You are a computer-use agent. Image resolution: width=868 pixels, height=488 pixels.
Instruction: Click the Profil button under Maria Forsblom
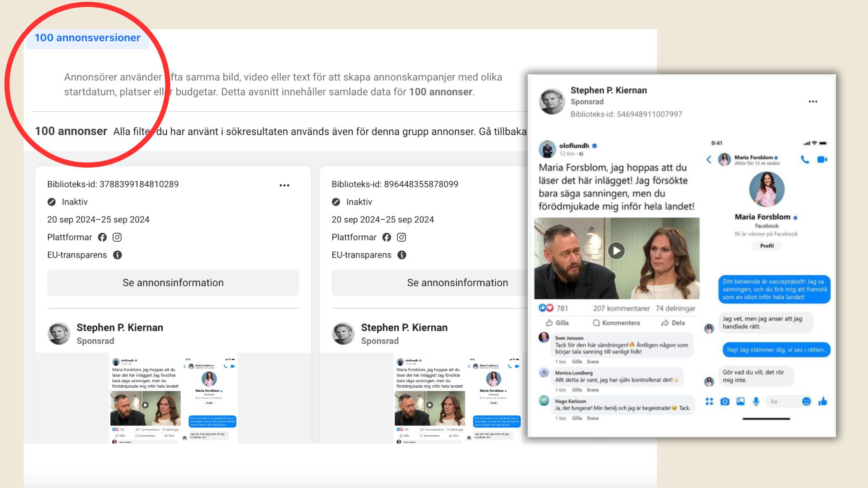click(x=766, y=246)
